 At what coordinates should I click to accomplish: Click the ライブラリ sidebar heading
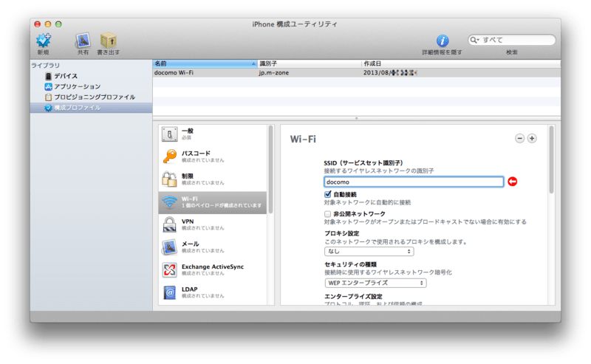tap(46, 66)
